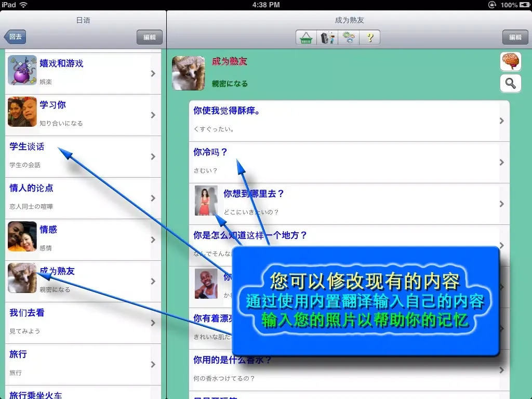Open phrase 你是怎么知道这样一个地方？
The height and width of the screenshot is (399, 532).
click(x=349, y=236)
